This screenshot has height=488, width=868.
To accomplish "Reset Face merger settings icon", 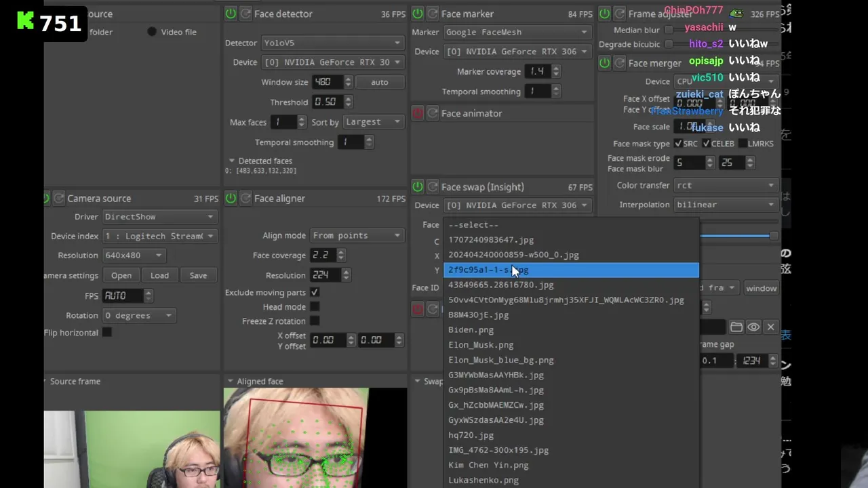I will [x=619, y=63].
